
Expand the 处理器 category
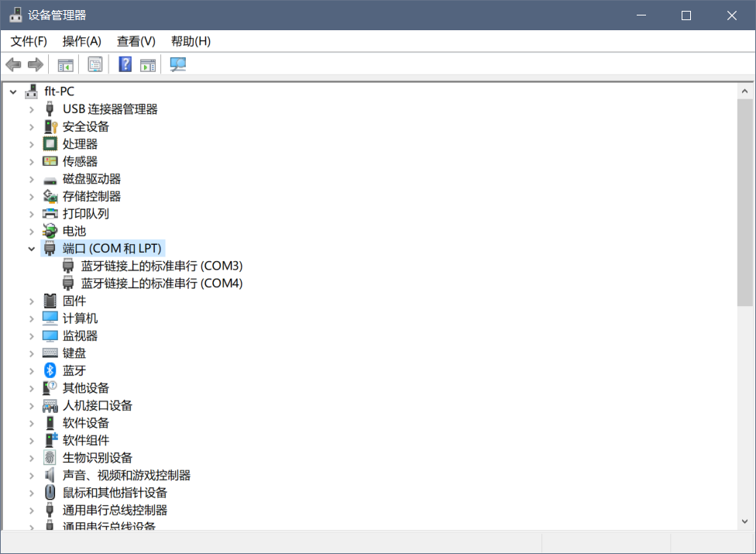pos(32,144)
